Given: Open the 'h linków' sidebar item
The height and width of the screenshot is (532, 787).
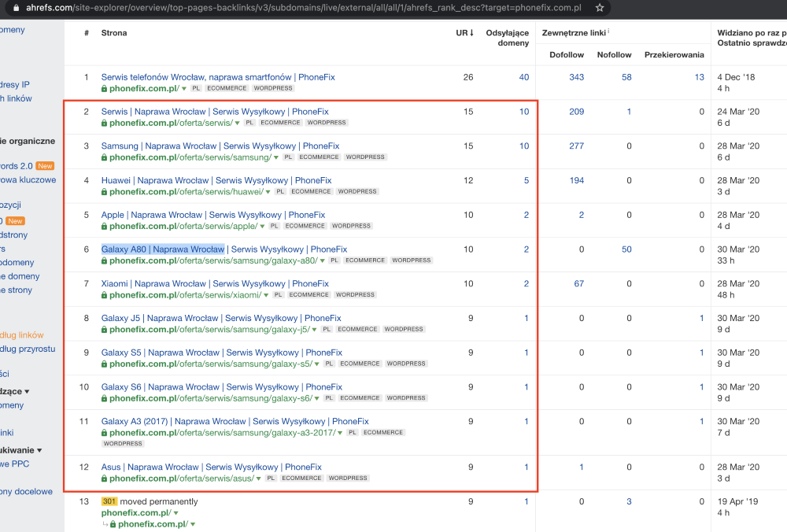Looking at the screenshot, I should 16,98.
